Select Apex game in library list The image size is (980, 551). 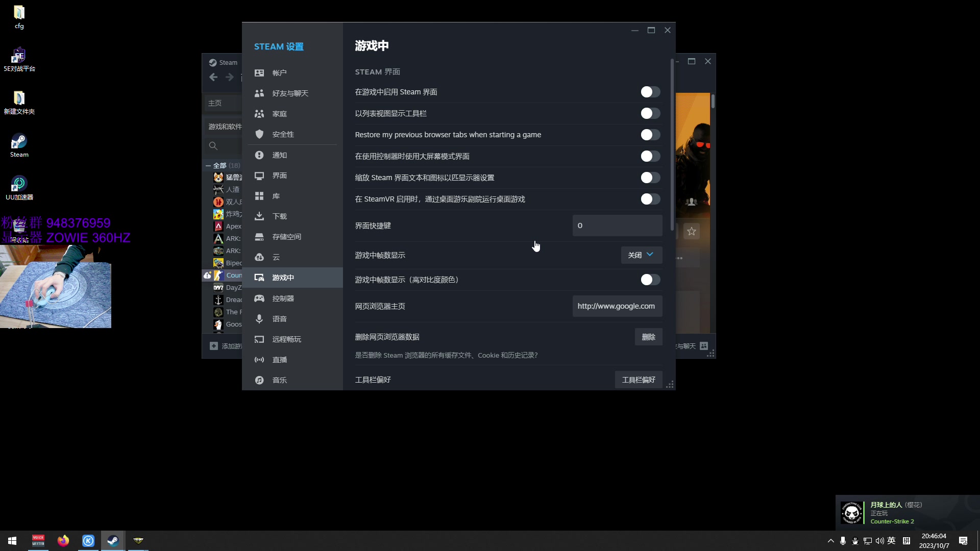[x=228, y=226]
